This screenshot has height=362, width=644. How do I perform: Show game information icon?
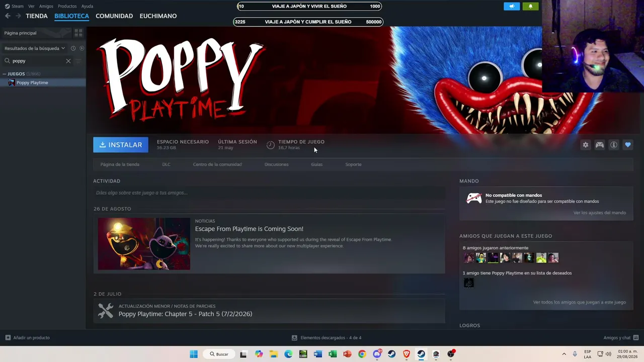[614, 145]
